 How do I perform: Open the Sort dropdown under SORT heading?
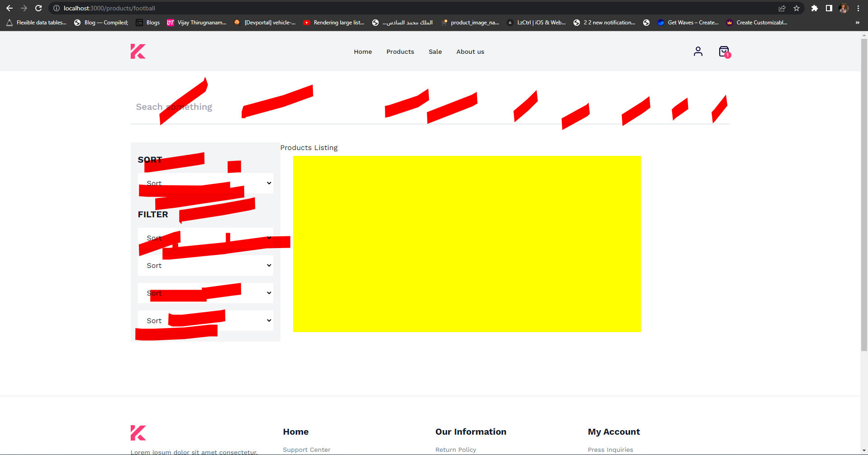[205, 183]
